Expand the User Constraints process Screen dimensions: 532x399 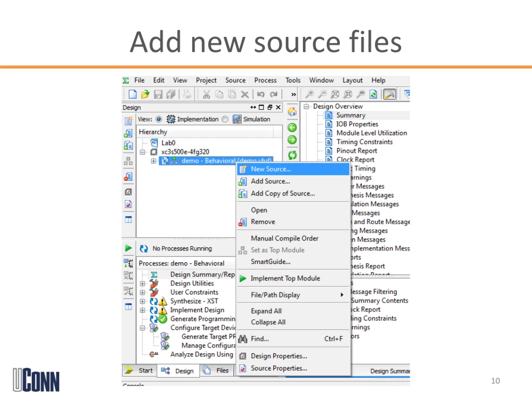coord(142,293)
